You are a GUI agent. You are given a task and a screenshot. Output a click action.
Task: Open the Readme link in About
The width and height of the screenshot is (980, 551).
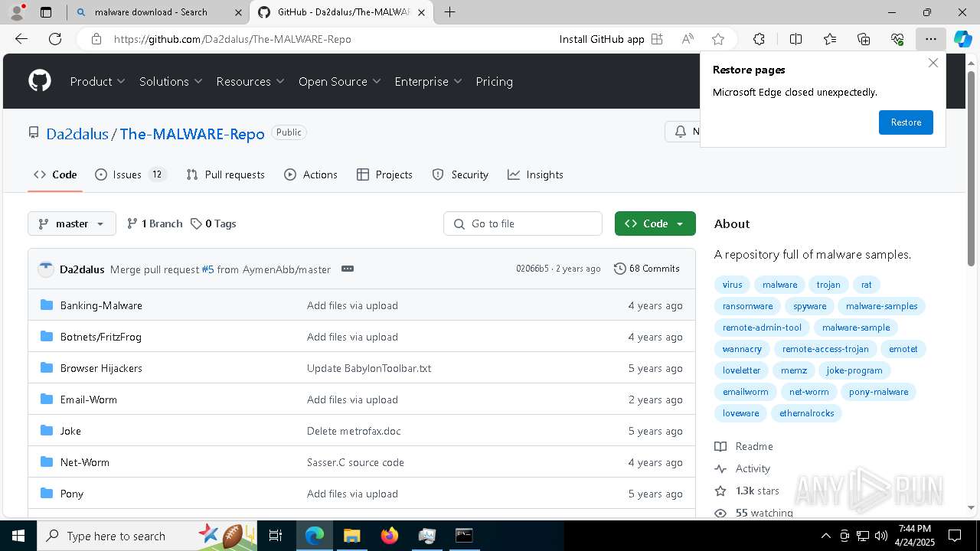(743, 446)
